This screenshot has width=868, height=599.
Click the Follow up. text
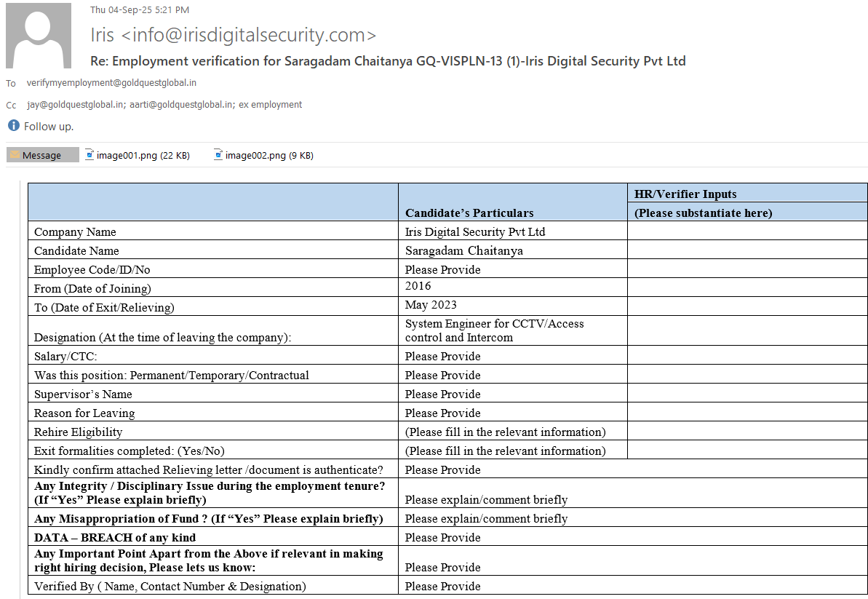(x=48, y=126)
